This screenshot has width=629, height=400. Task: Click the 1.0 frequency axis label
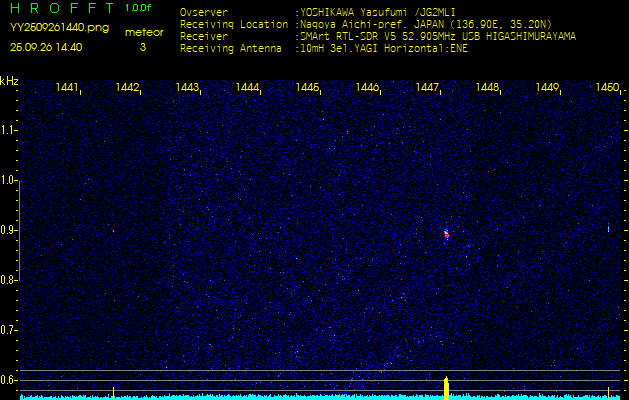[9, 181]
